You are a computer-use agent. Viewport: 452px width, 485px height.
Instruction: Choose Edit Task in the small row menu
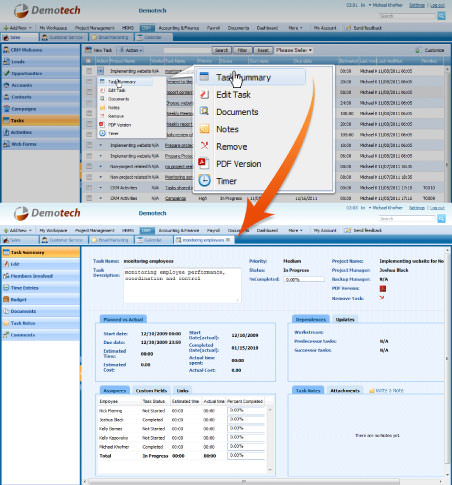tap(116, 90)
